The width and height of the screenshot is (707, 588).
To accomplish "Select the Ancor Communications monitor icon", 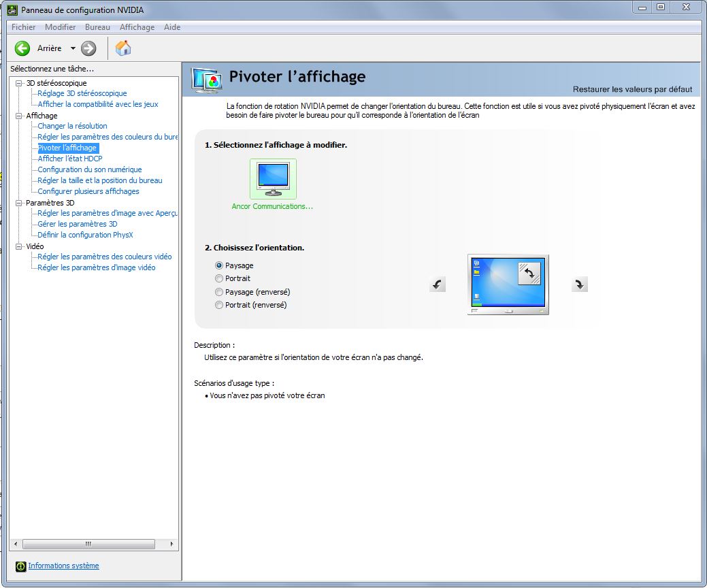I will [x=274, y=178].
